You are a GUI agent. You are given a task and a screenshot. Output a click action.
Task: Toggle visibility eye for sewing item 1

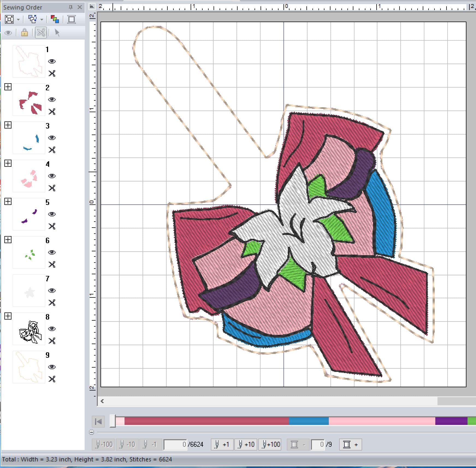coord(52,61)
